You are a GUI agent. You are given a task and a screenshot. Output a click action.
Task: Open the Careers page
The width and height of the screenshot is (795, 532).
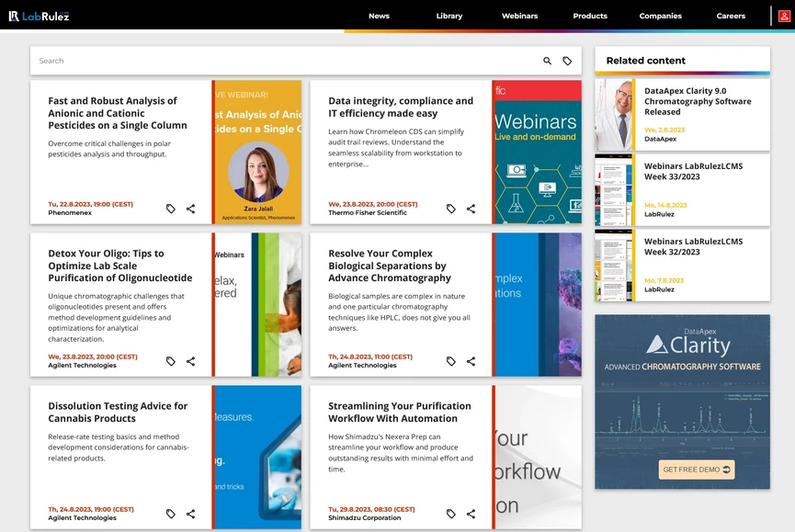[731, 16]
